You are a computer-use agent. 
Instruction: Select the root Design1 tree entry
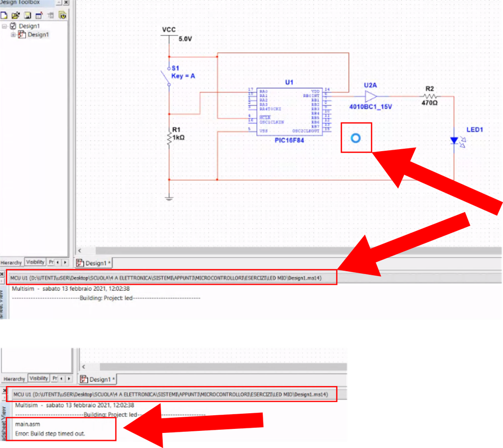[29, 26]
